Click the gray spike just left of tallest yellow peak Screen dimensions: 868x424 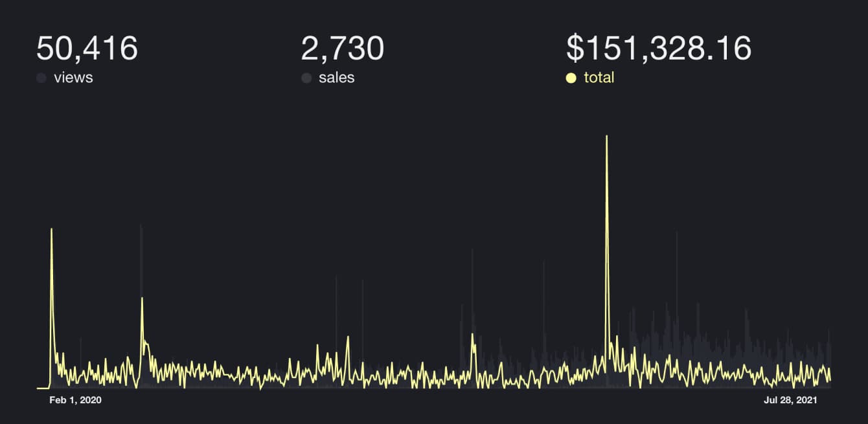(543, 261)
